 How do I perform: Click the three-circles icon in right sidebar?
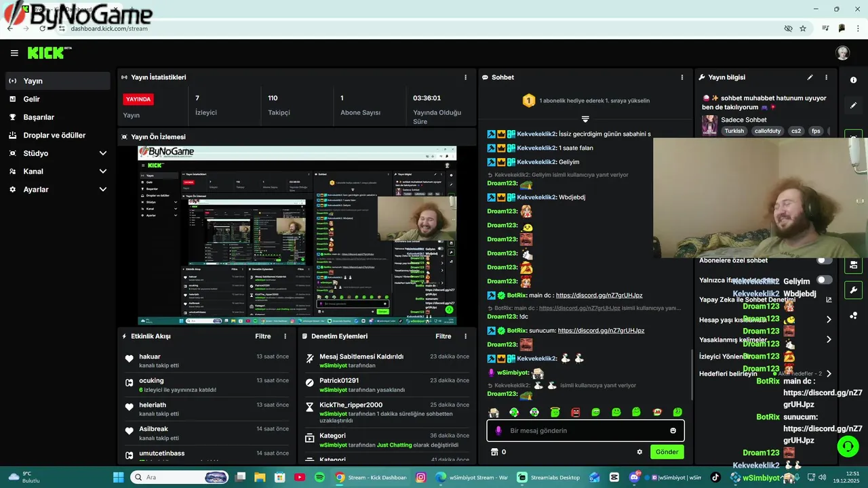853,315
